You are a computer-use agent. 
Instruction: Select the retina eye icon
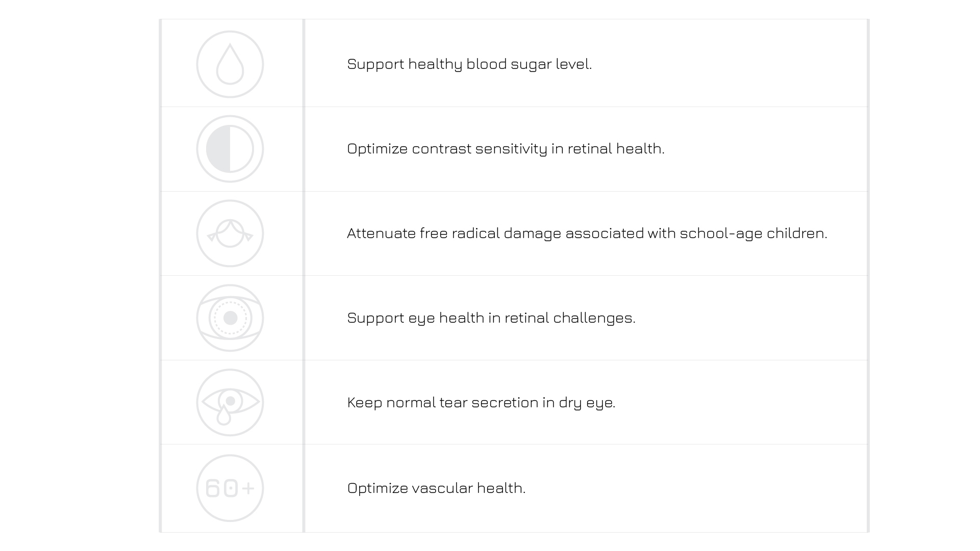[x=230, y=318]
